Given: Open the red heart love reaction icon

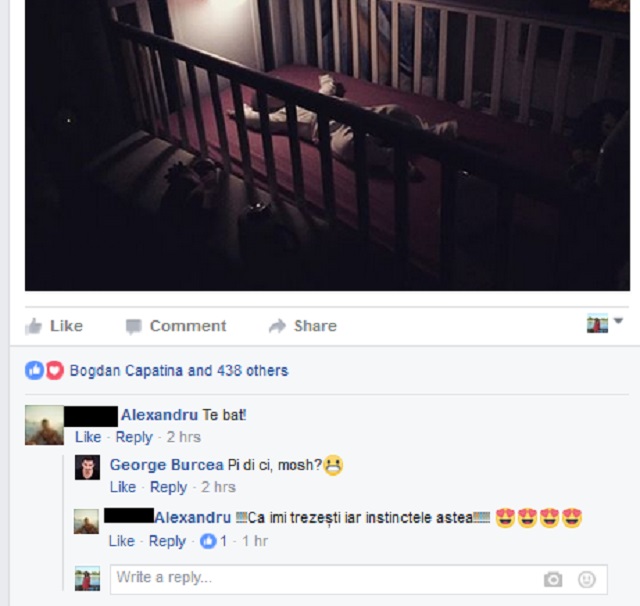Looking at the screenshot, I should (55, 371).
